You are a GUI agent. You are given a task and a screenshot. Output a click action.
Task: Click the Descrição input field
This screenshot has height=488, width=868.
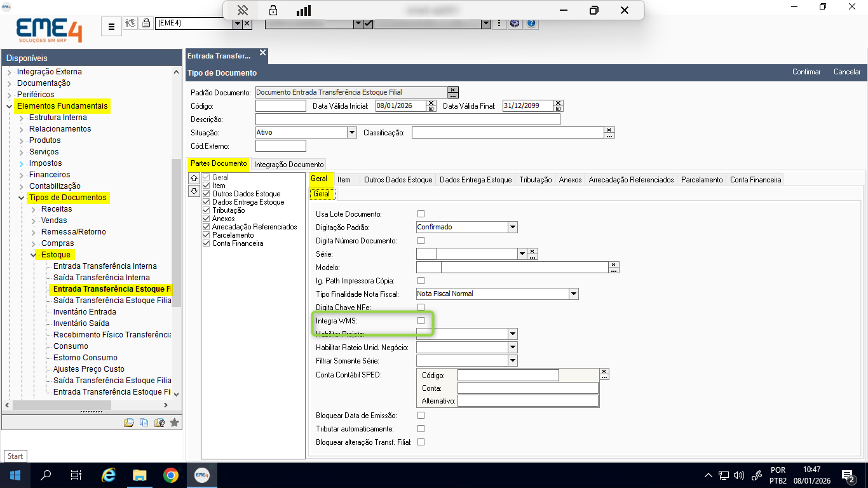click(408, 119)
